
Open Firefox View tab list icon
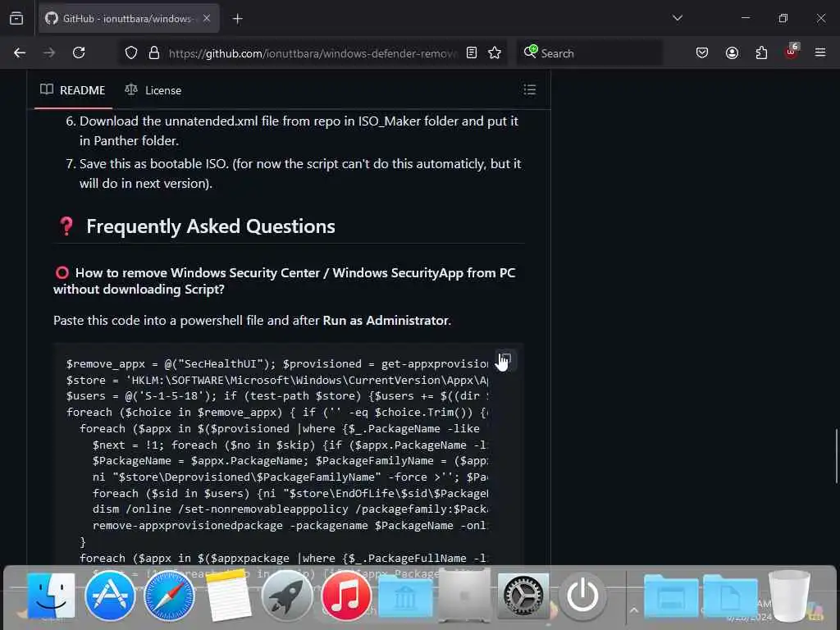pyautogui.click(x=16, y=19)
